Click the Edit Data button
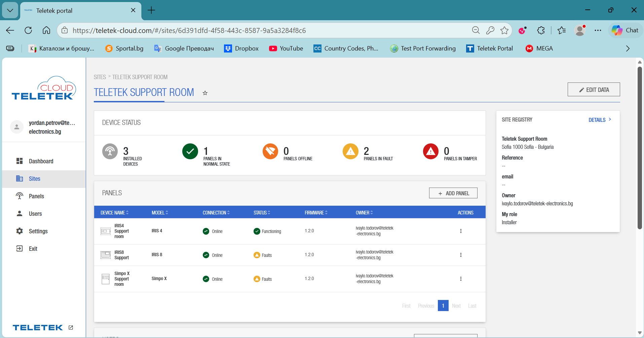The height and width of the screenshot is (338, 644). click(594, 90)
